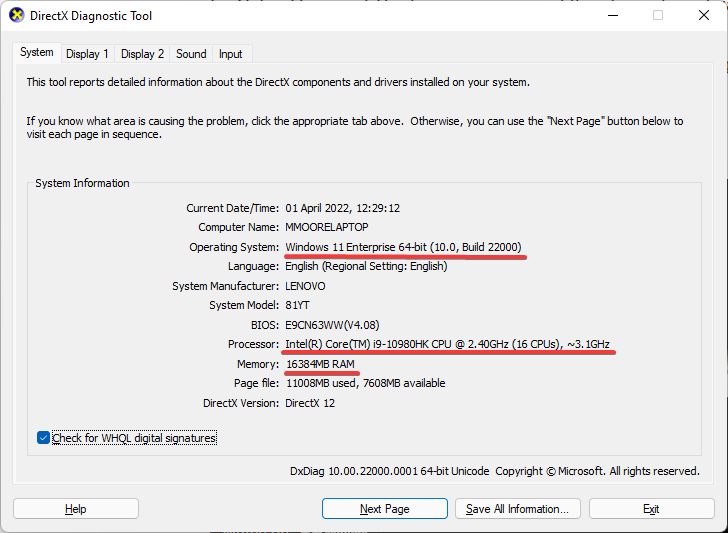Click the maximize button in title bar
728x533 pixels.
tap(658, 15)
